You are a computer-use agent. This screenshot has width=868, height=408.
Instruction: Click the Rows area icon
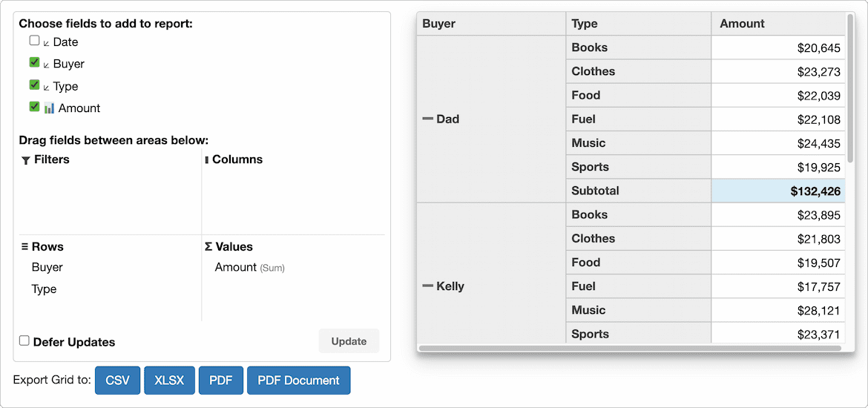pyautogui.click(x=24, y=247)
